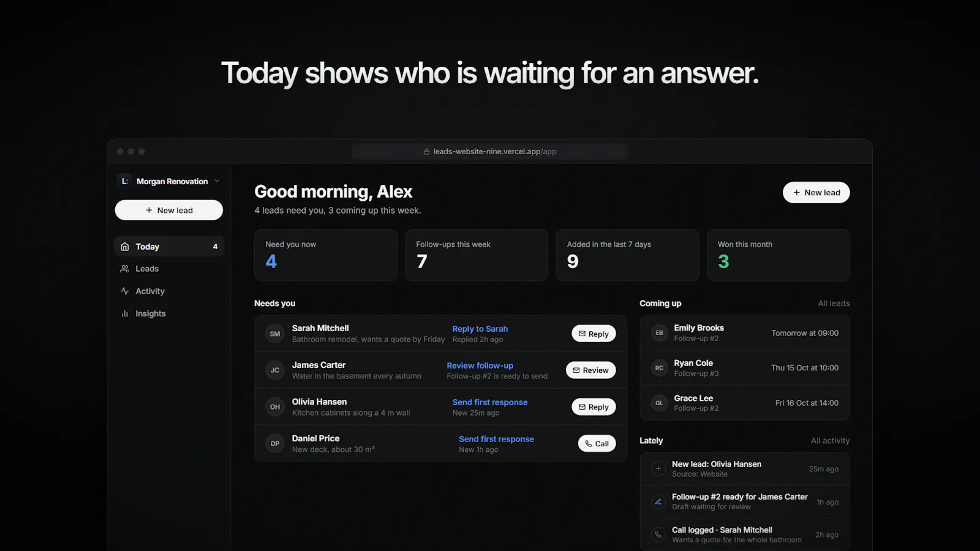Image resolution: width=980 pixels, height=551 pixels.
Task: Click the pencil icon for Follow-up #2 draft
Action: 658,501
